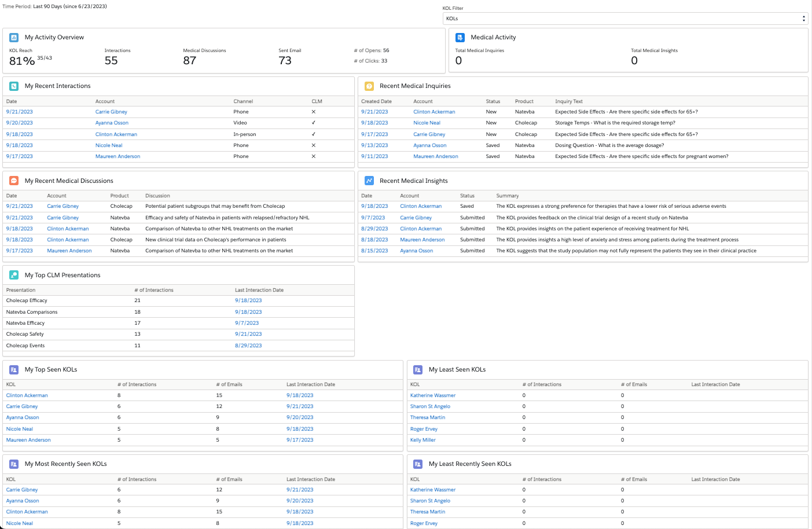Click the KOL Filter stepper arrows
The width and height of the screenshot is (812, 529).
click(x=803, y=18)
